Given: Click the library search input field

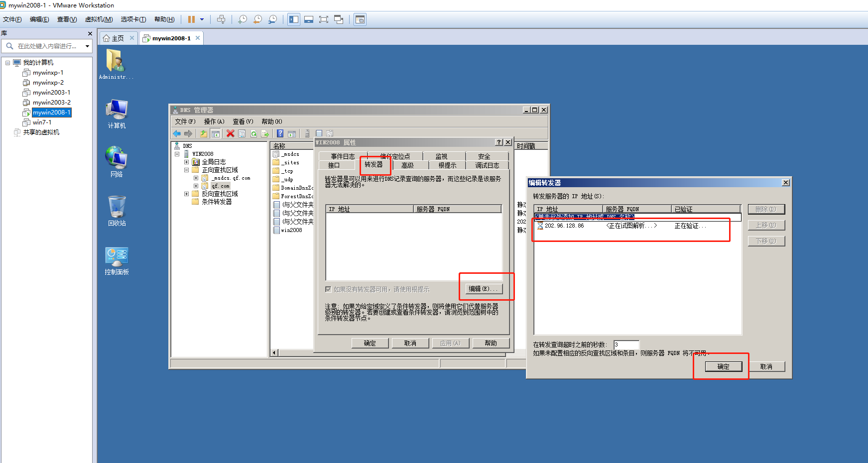Looking at the screenshot, I should pyautogui.click(x=48, y=46).
